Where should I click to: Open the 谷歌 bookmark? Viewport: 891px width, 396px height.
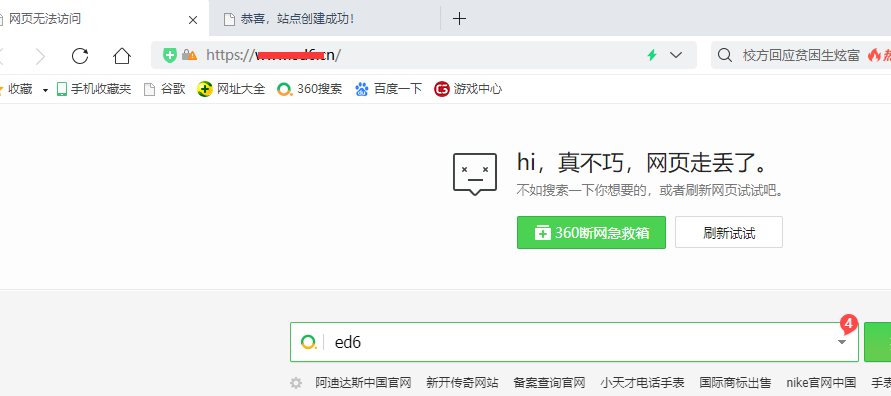click(x=164, y=89)
